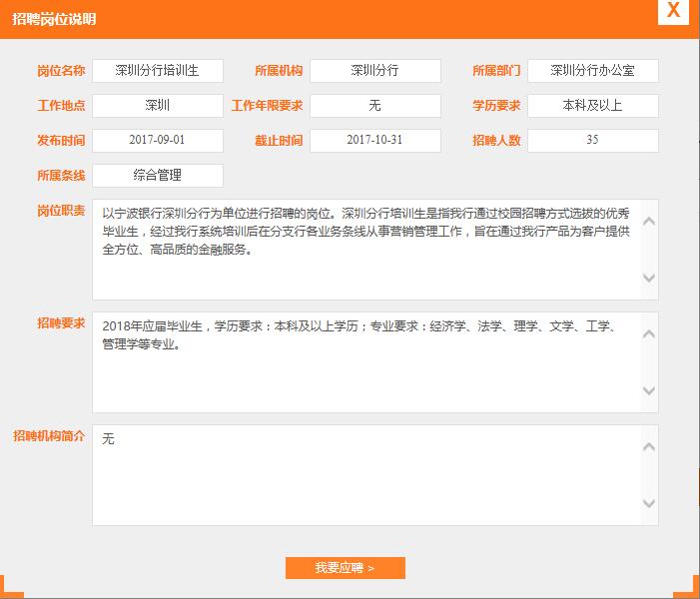Select the 截止时间 field showing 2017-10-31

tap(374, 141)
